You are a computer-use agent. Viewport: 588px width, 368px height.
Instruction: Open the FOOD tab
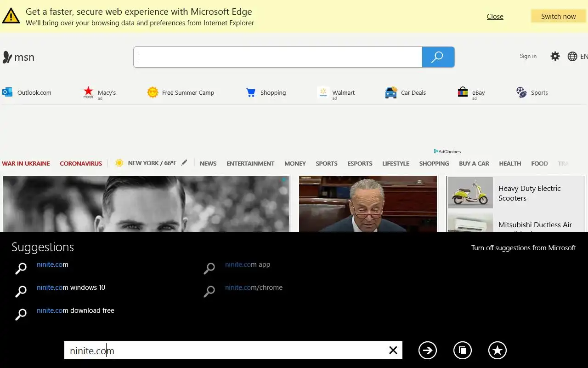(539, 163)
